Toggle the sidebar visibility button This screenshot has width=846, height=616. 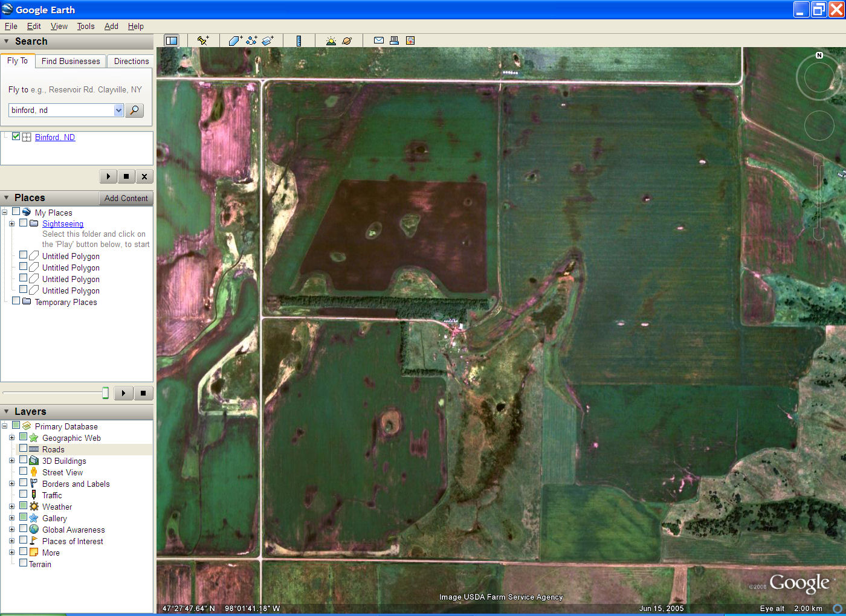pyautogui.click(x=172, y=40)
